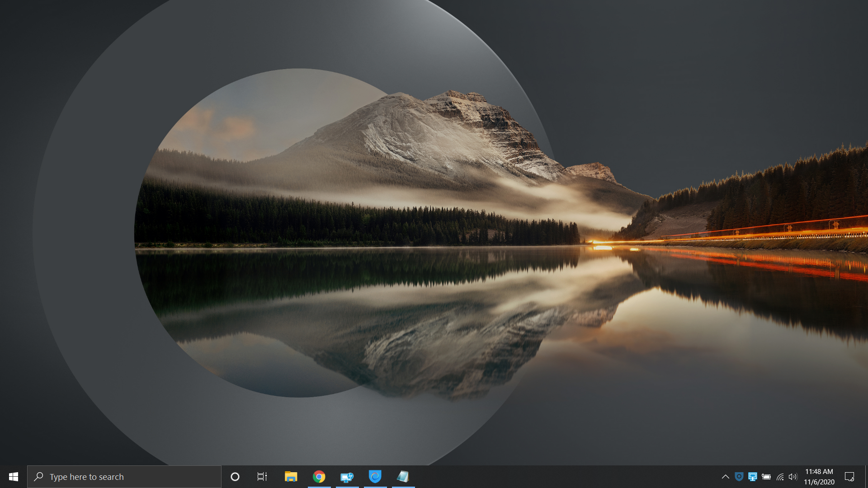Screen dimensions: 868x488
Task: Open the blue shield app on taskbar
Action: [x=375, y=477]
